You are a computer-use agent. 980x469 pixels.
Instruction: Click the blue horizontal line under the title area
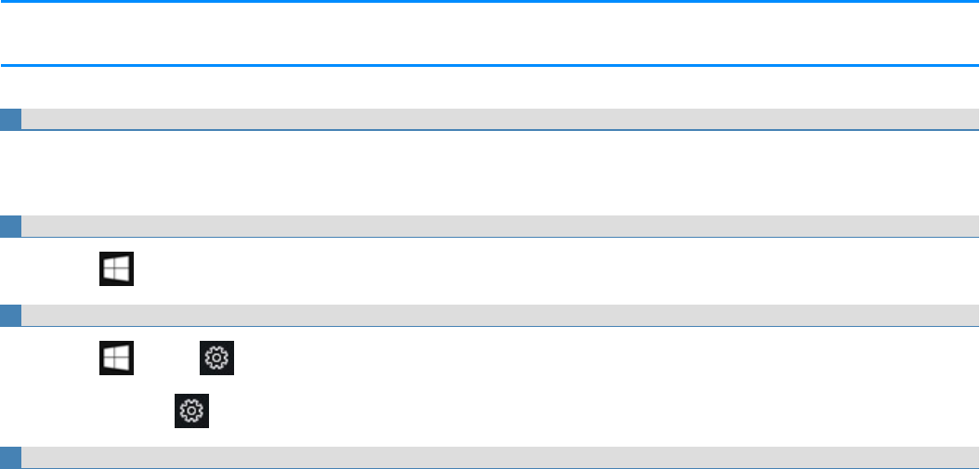[x=490, y=65]
